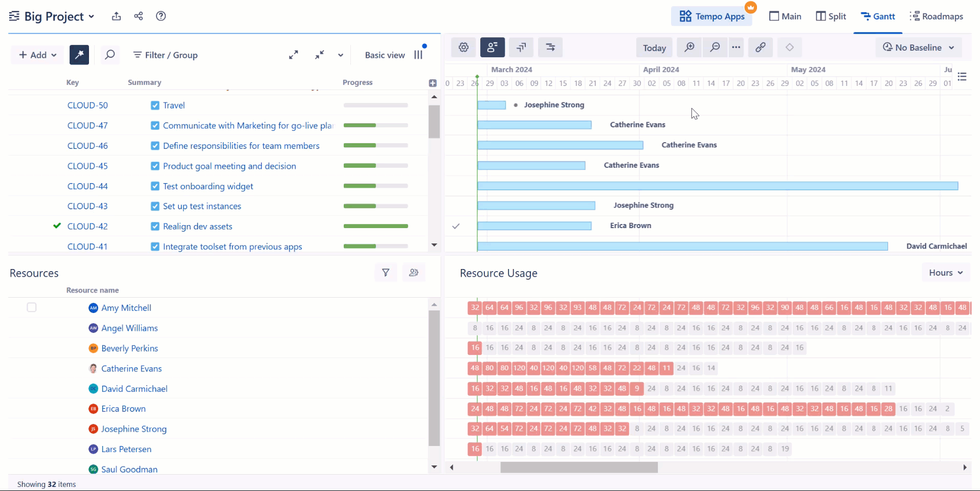
Task: Open the No Baseline dropdown
Action: click(x=919, y=48)
